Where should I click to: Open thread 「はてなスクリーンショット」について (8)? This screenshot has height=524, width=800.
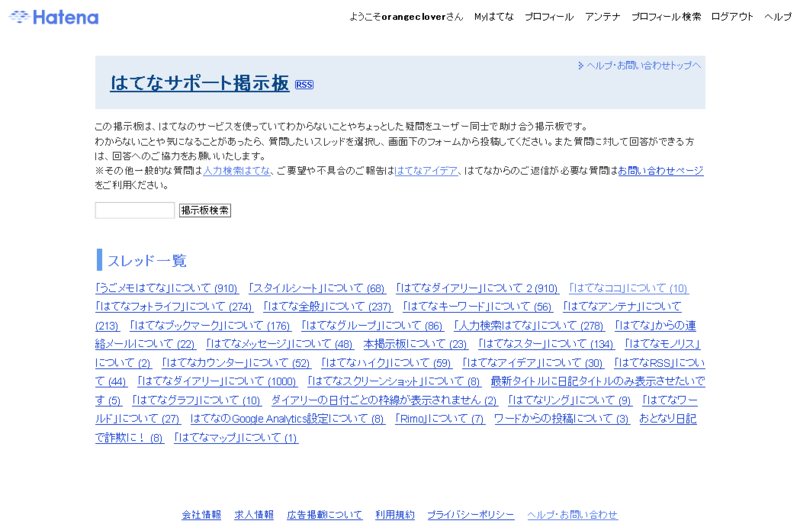click(394, 382)
